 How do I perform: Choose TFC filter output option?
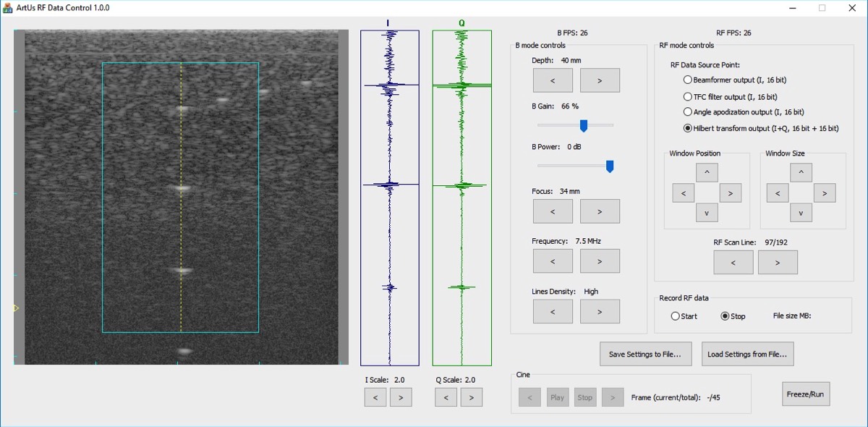(688, 96)
